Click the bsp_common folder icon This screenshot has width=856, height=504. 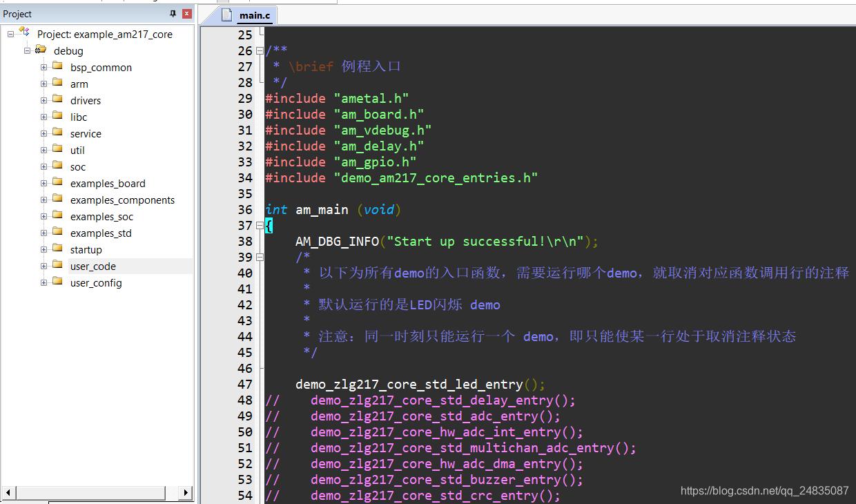57,66
